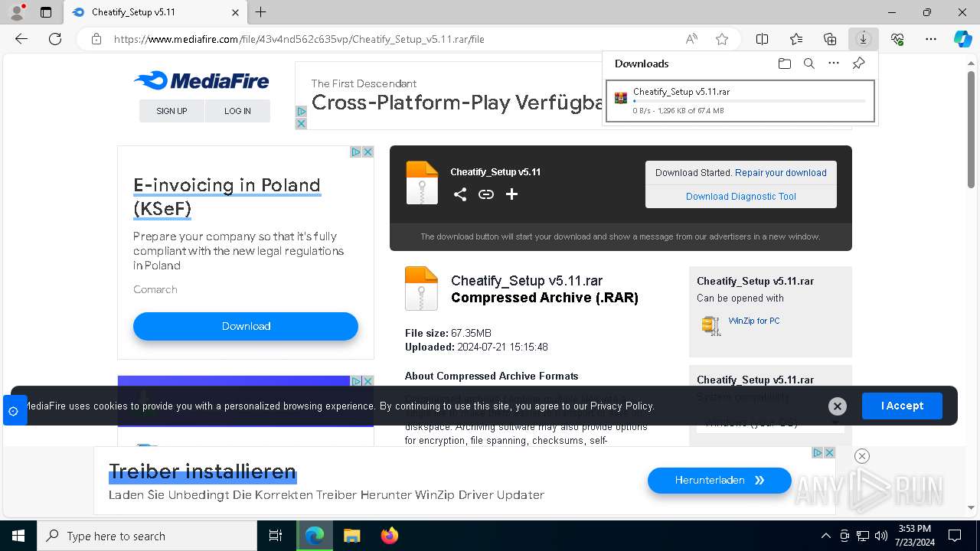980x551 pixels.
Task: Share Cheatify_Setup file icon
Action: pyautogui.click(x=460, y=194)
